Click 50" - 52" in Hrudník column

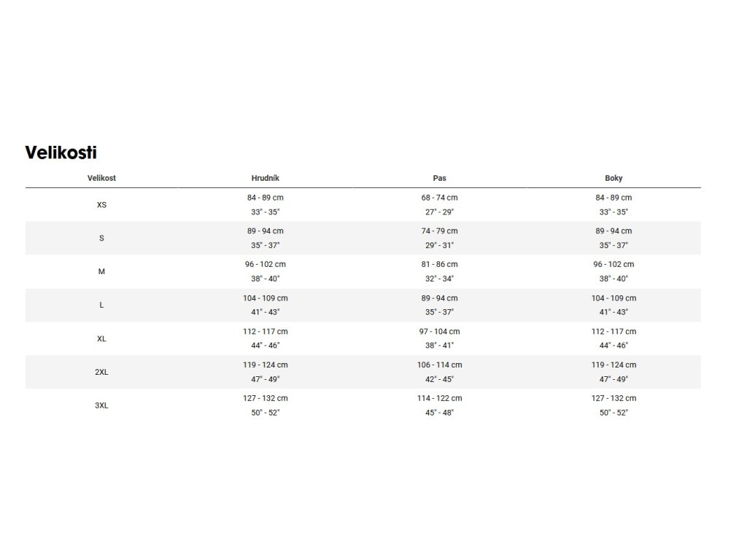pos(265,413)
